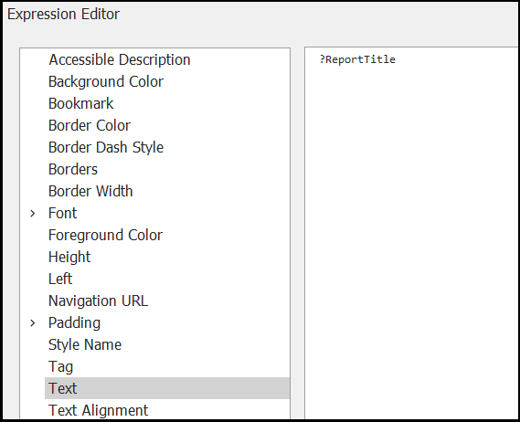Viewport: 520px width, 422px height.
Task: Select the highlighted Text property
Action: point(167,388)
